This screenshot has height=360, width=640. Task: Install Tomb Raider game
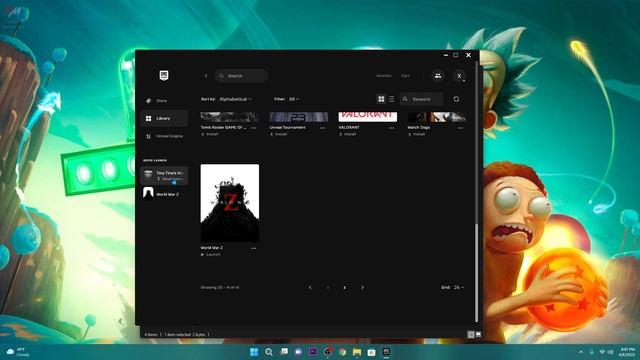tap(210, 134)
